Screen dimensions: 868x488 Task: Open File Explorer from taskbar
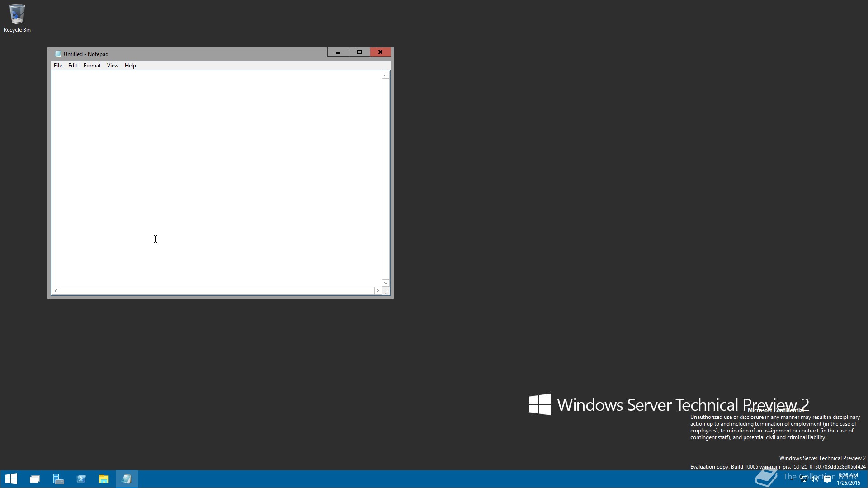pyautogui.click(x=104, y=479)
